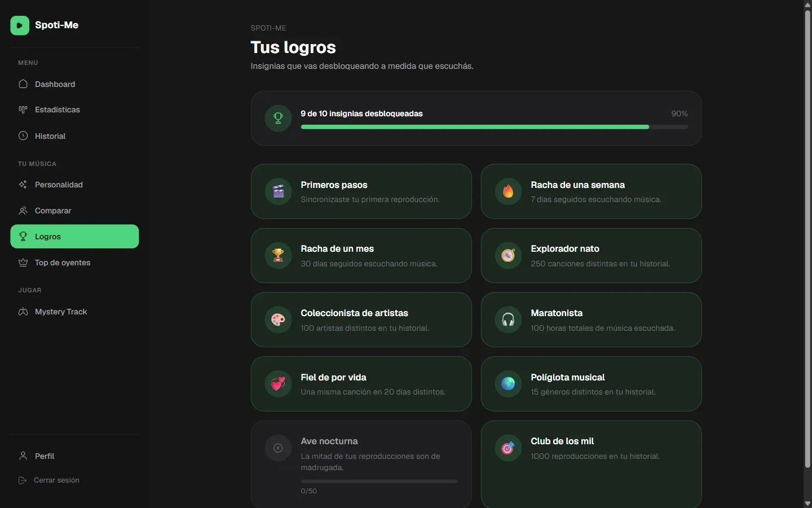This screenshot has width=812, height=508.
Task: Click the trophy icon in the progress summary card
Action: (278, 118)
